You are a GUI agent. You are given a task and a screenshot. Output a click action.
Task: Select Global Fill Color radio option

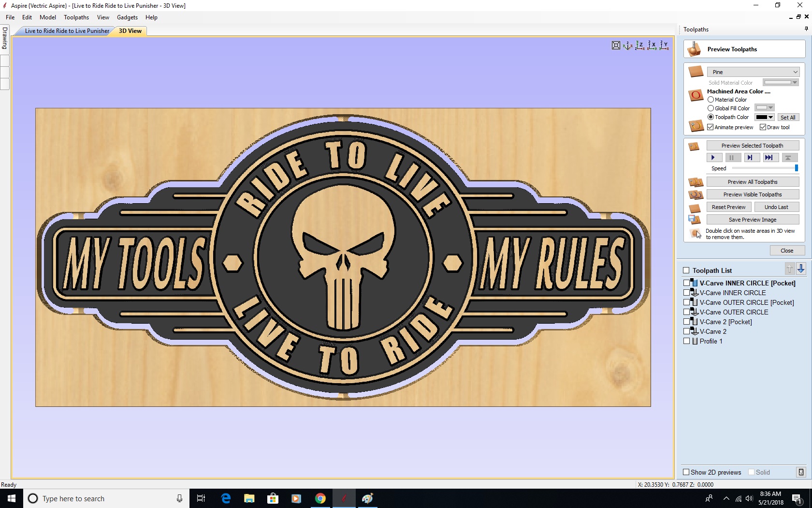tap(710, 108)
